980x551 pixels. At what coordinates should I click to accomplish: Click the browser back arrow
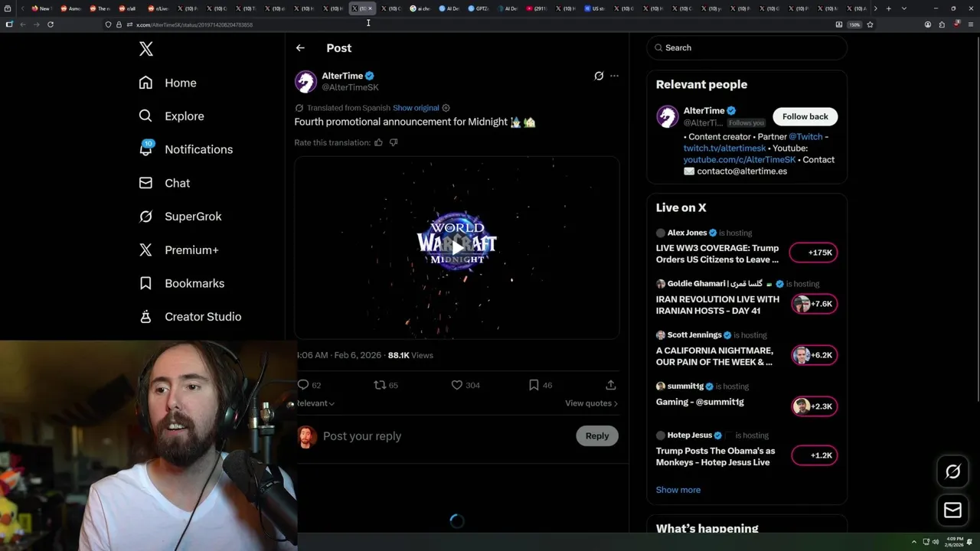pyautogui.click(x=23, y=24)
